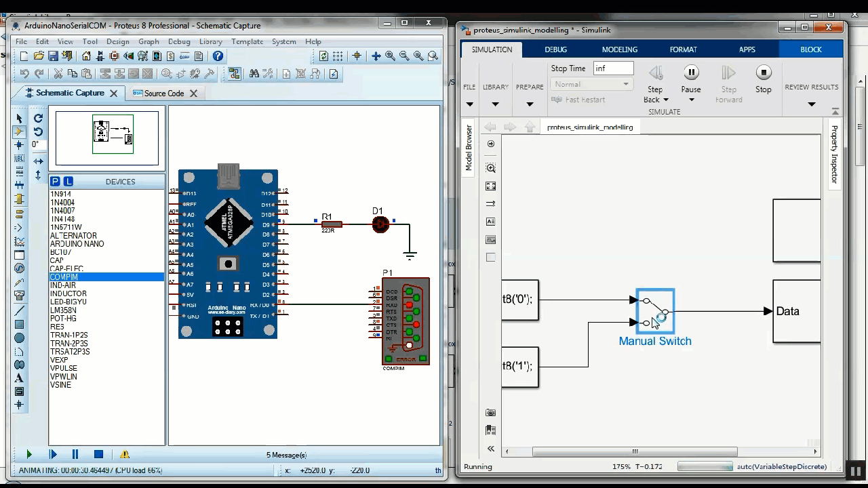Open the Normal simulation mode dropdown

(592, 84)
